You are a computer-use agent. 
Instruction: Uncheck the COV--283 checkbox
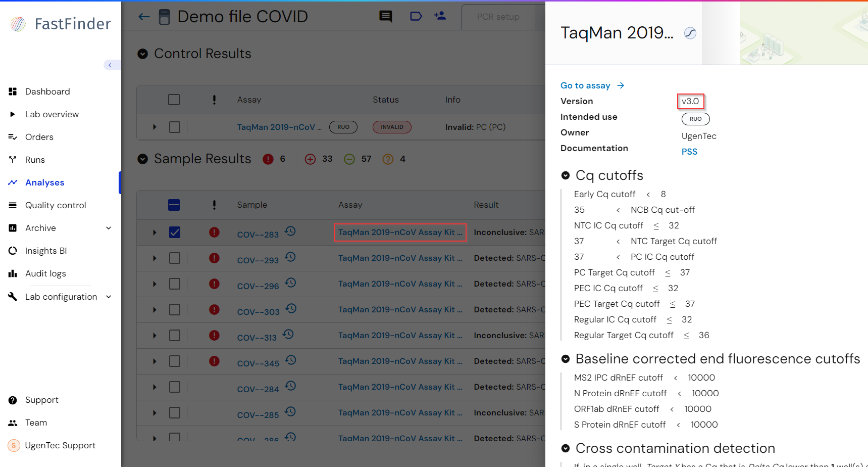click(175, 232)
